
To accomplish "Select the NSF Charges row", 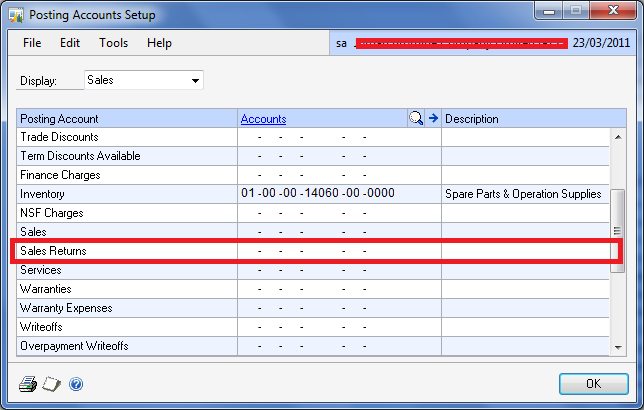I will pos(313,213).
